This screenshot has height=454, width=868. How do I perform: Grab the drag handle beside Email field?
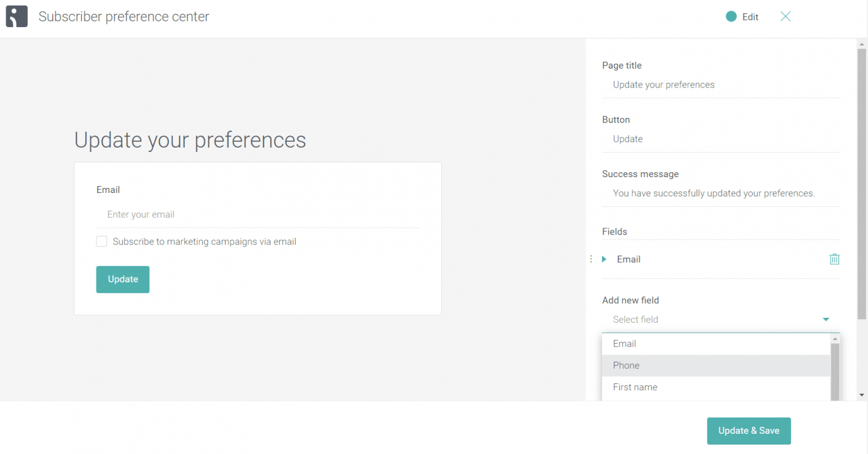coord(591,259)
